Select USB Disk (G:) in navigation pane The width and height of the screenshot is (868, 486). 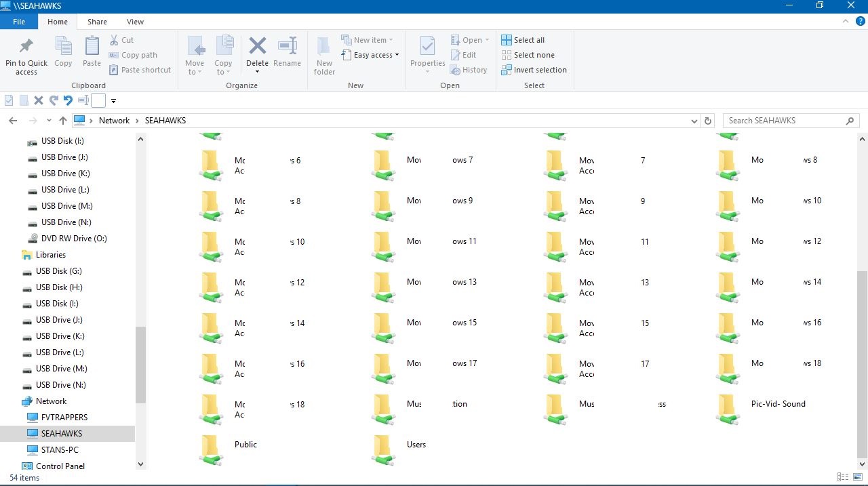click(52, 271)
